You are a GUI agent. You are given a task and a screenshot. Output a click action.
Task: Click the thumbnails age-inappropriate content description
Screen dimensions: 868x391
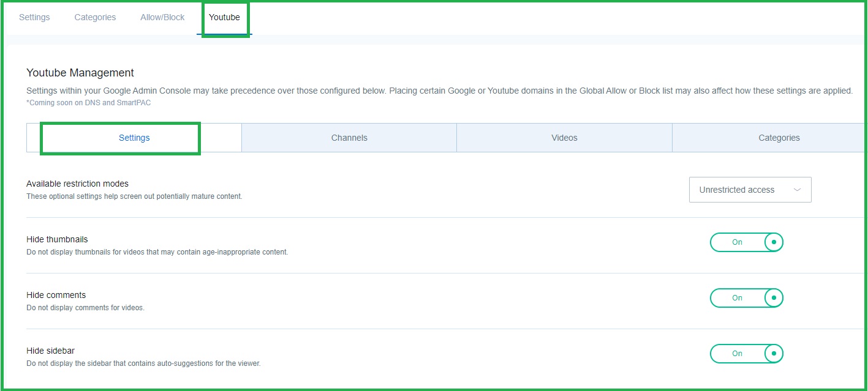[157, 252]
